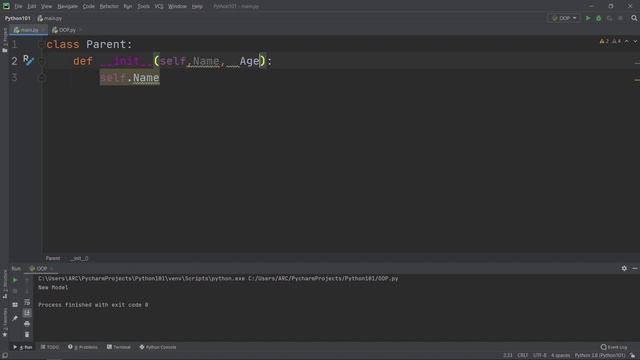
Task: Open the OOP run configuration dropdown
Action: click(564, 18)
